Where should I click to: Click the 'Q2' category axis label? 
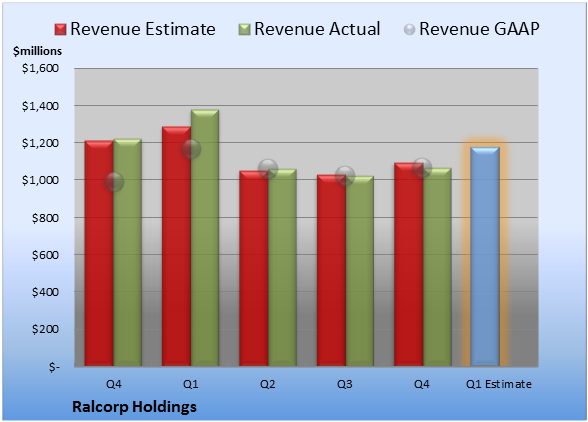coord(268,384)
